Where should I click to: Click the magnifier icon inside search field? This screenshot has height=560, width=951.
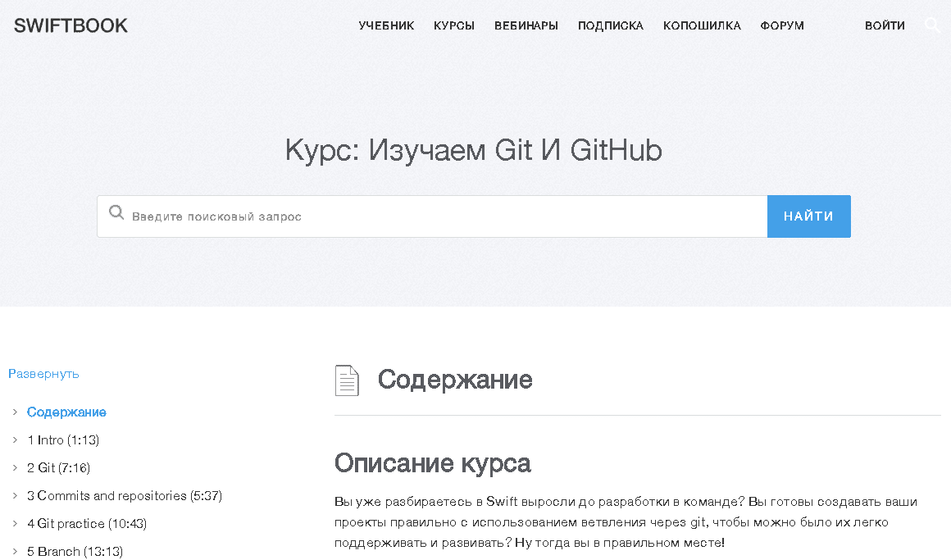(116, 215)
